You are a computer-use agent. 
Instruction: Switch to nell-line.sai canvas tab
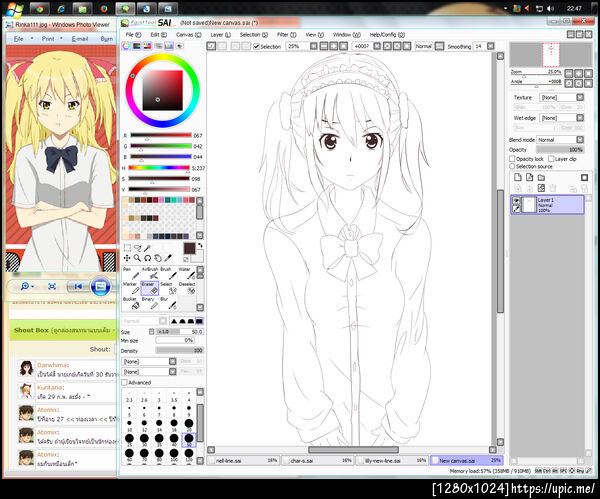pos(244,460)
